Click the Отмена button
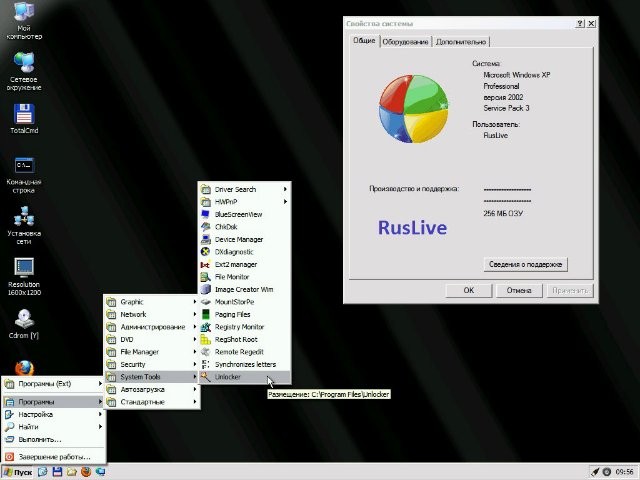This screenshot has width=640, height=480. pos(519,290)
